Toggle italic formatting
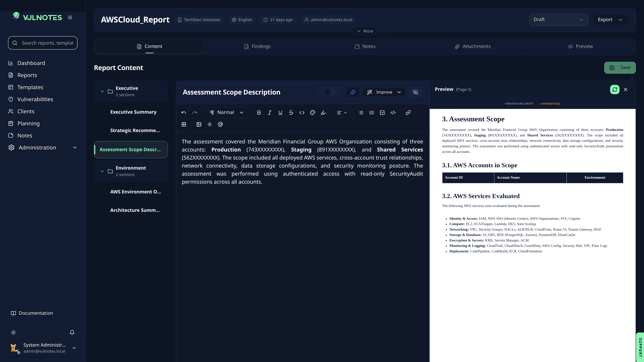Image resolution: width=644 pixels, height=362 pixels. pyautogui.click(x=270, y=112)
